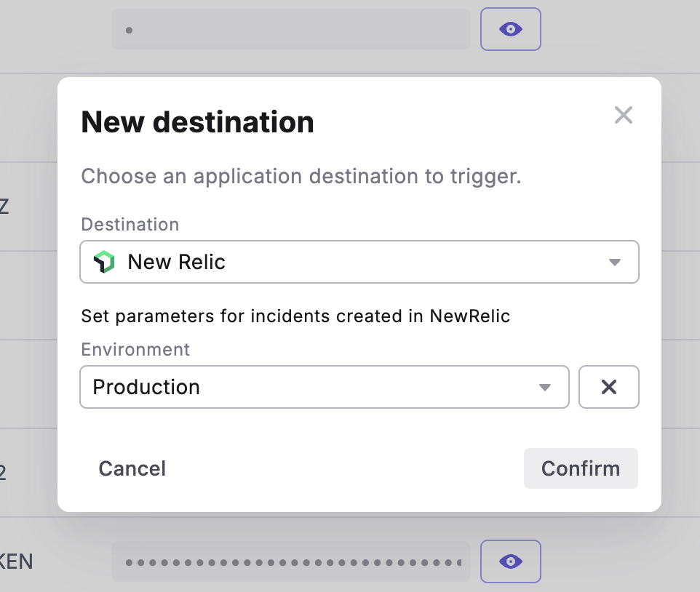Reveal the top masked secret value
The width and height of the screenshot is (700, 592).
[510, 29]
